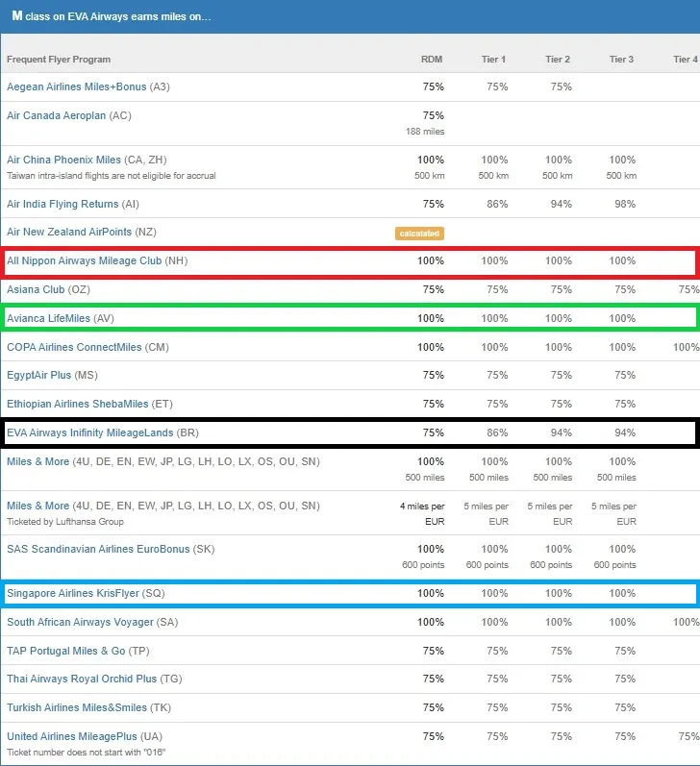
Task: Open Singapore Airlines KrisFlyer link
Action: point(73,594)
